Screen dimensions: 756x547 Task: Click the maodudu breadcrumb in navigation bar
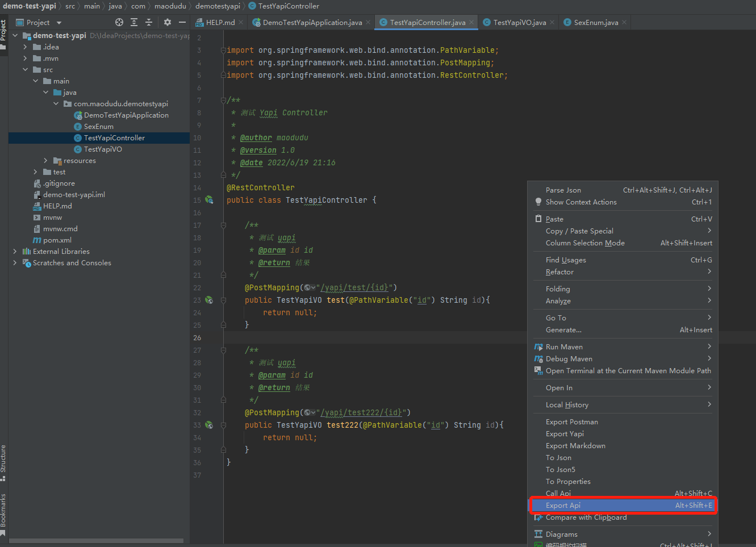pyautogui.click(x=170, y=6)
